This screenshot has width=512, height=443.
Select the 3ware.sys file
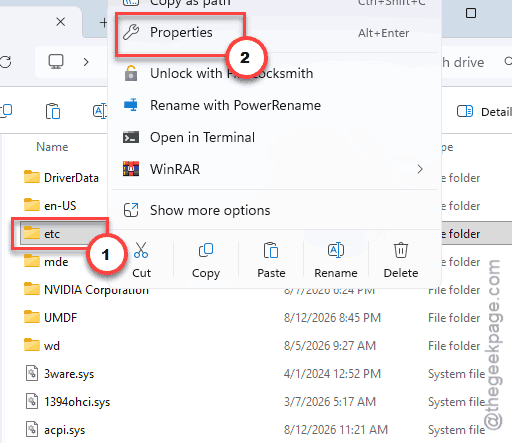tap(69, 374)
